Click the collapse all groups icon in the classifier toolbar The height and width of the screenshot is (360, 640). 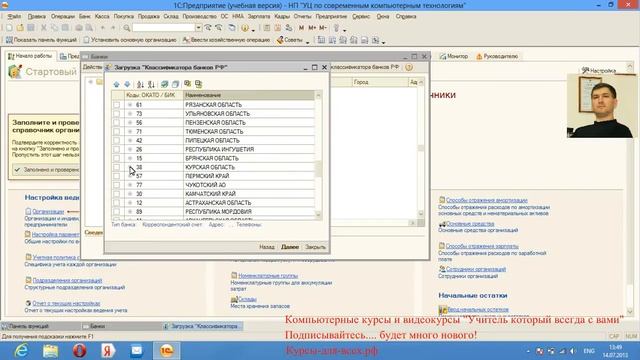click(x=198, y=84)
